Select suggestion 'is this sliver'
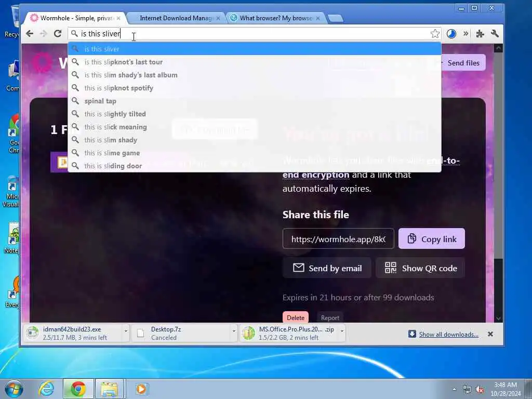532x399 pixels. (255, 49)
